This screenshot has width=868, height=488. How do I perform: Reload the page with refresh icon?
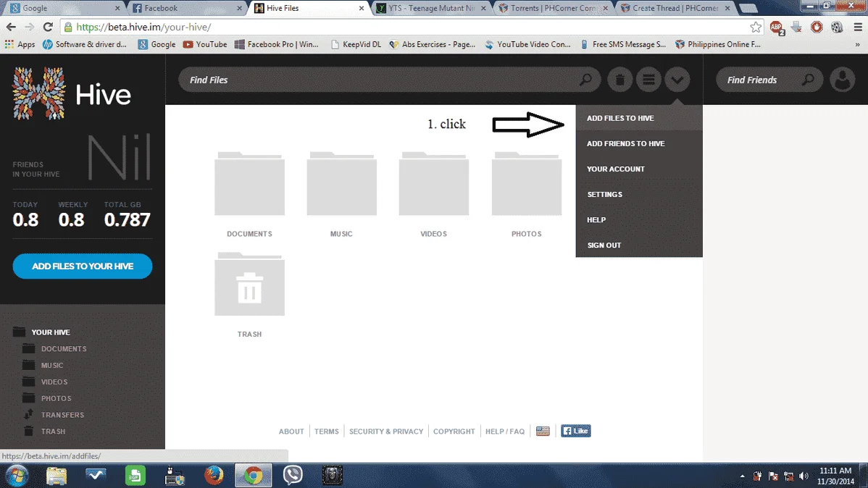[48, 27]
